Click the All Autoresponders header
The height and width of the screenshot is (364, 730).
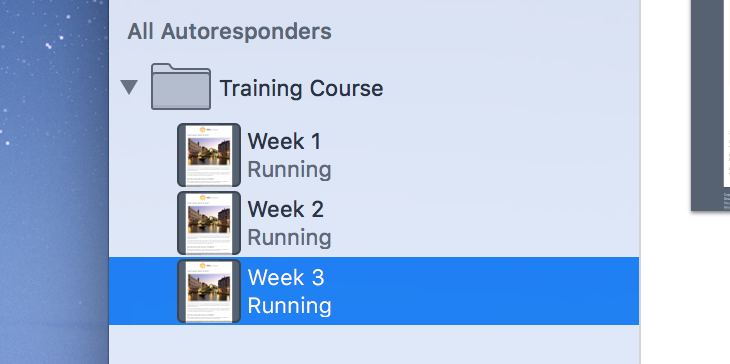(x=230, y=32)
